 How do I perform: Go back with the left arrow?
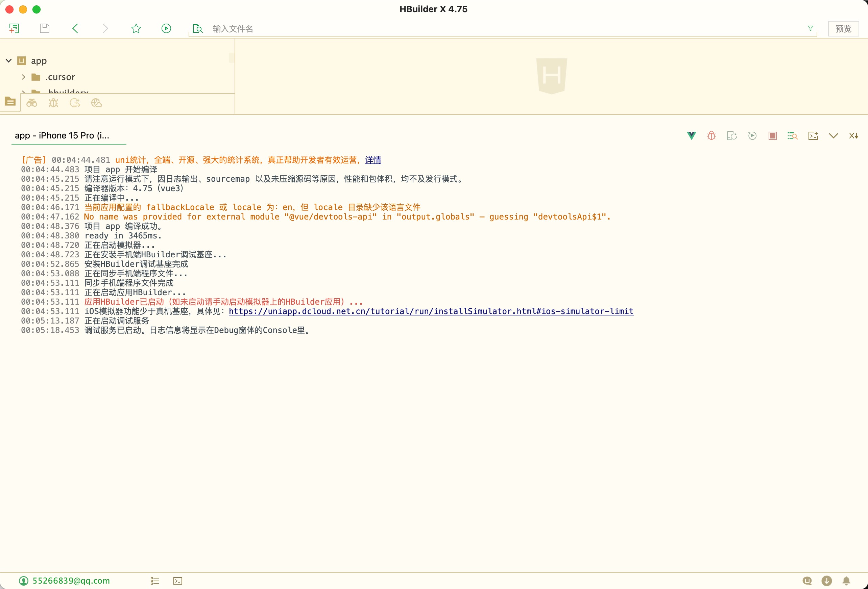75,28
